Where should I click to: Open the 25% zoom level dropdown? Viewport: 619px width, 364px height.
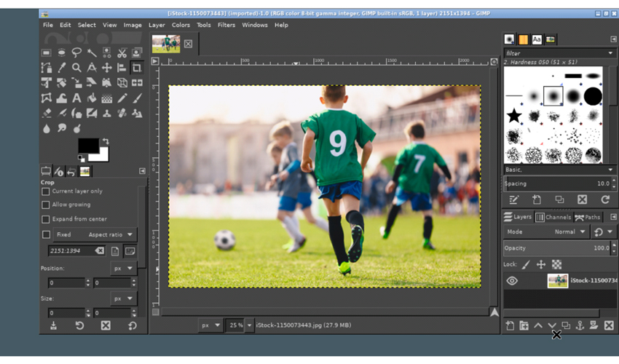pyautogui.click(x=250, y=325)
